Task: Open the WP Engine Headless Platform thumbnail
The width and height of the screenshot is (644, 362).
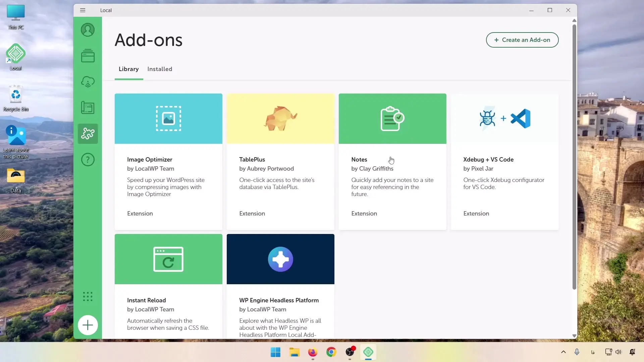Action: [280, 259]
